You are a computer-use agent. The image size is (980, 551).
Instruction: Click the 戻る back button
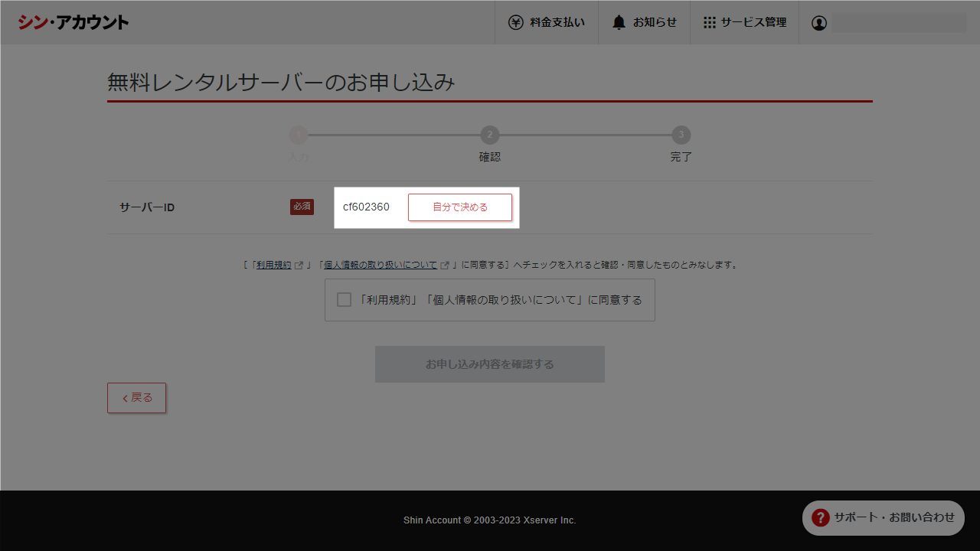tap(136, 398)
